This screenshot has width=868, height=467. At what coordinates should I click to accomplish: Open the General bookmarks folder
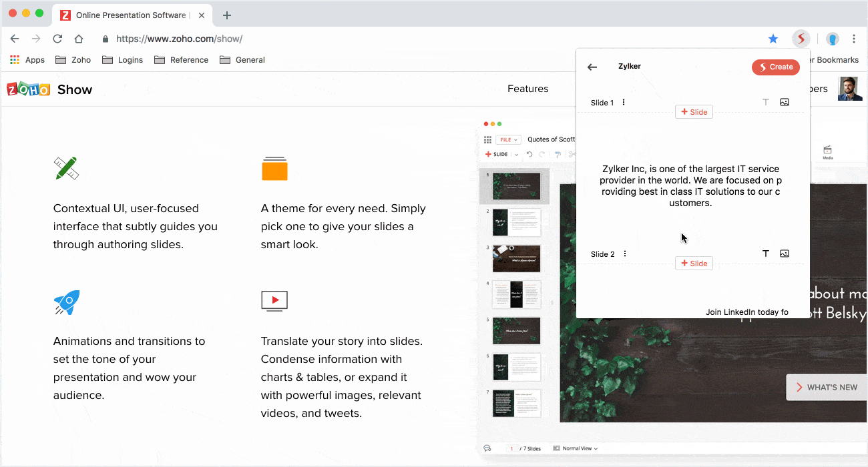(x=242, y=59)
